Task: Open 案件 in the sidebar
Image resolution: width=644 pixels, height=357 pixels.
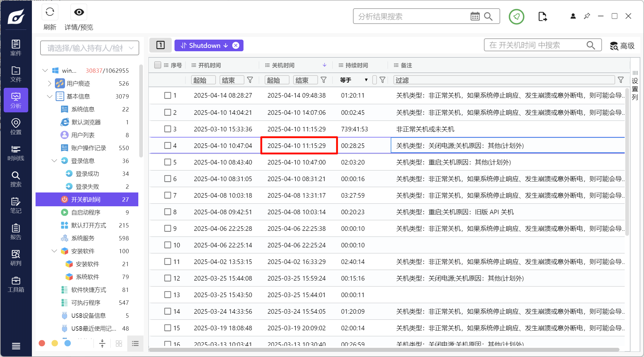Action: coord(16,48)
